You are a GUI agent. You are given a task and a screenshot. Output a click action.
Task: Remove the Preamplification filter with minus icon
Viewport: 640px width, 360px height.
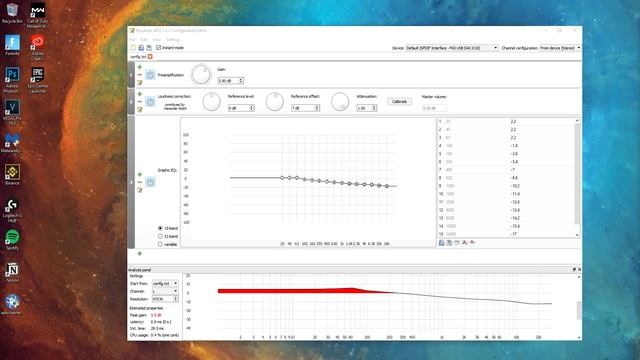(140, 75)
